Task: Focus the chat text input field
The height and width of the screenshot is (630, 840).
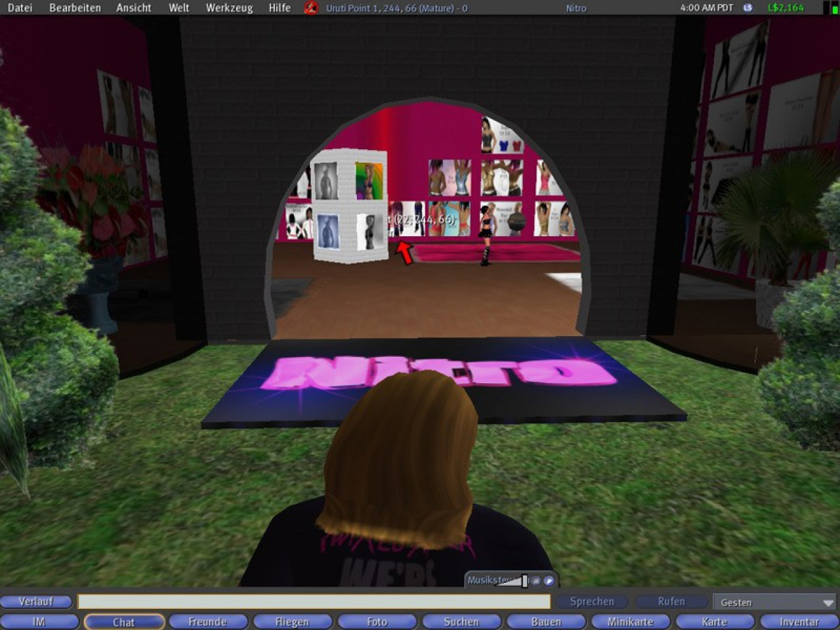Action: point(314,601)
